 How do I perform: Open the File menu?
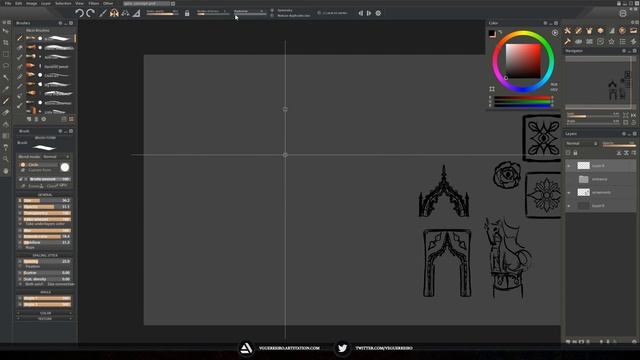[x=8, y=3]
